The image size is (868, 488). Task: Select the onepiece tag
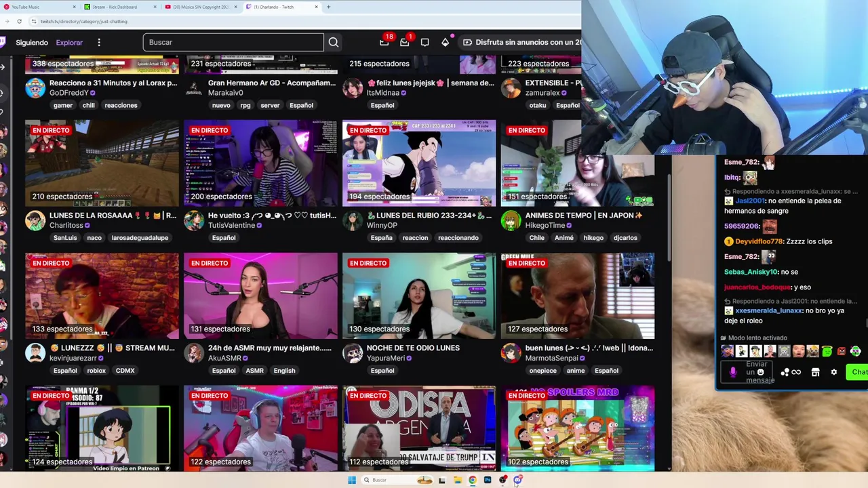tap(543, 371)
